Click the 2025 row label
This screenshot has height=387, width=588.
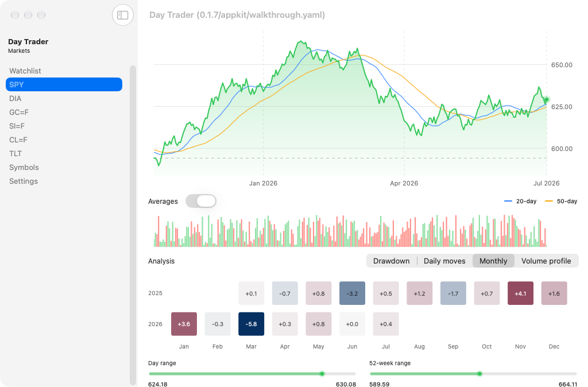coord(155,293)
